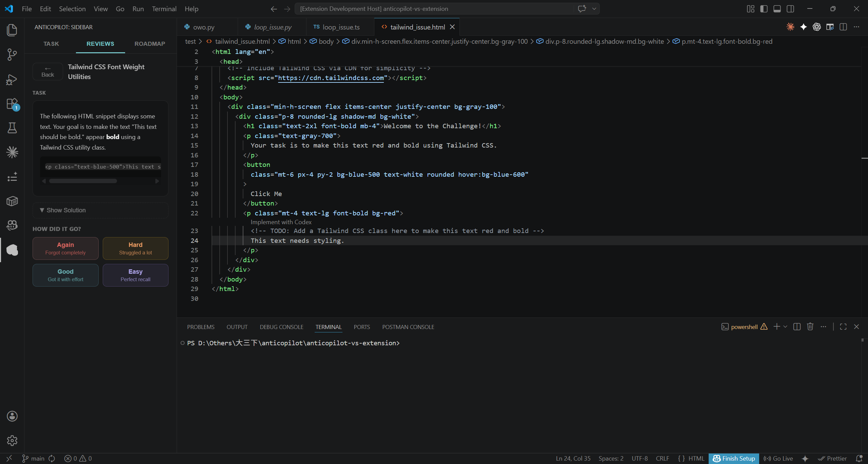
Task: Open the Run and Debug view
Action: pyautogui.click(x=12, y=79)
